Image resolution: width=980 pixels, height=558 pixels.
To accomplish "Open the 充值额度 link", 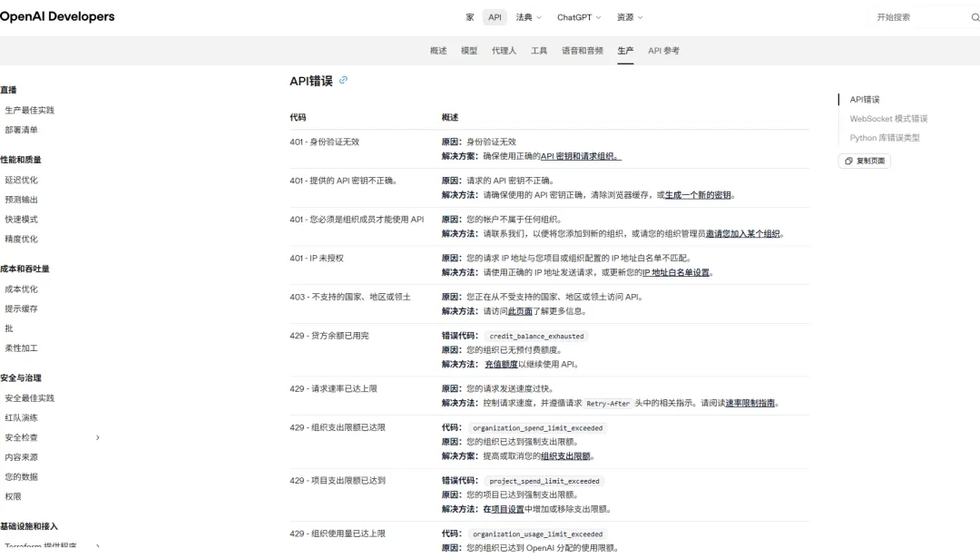I will 501,365.
